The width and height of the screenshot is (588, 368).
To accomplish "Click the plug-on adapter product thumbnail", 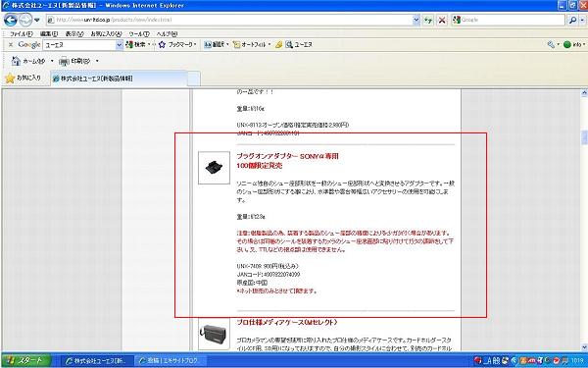I will [214, 168].
